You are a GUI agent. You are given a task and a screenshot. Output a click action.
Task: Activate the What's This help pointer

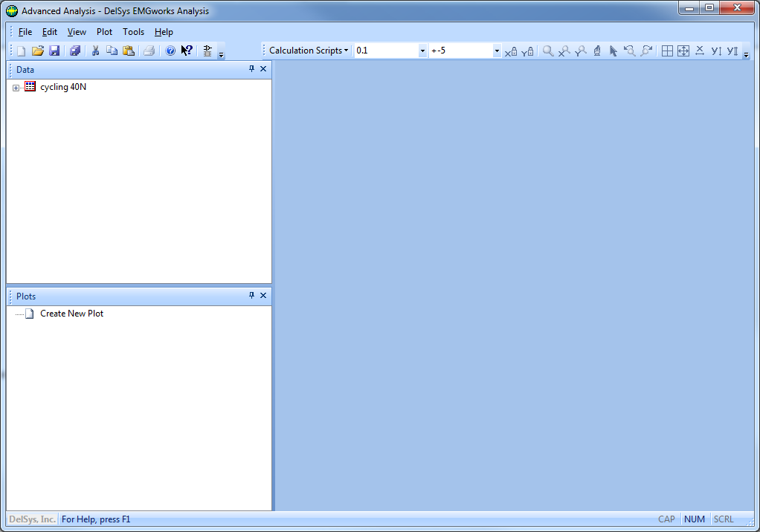click(187, 51)
